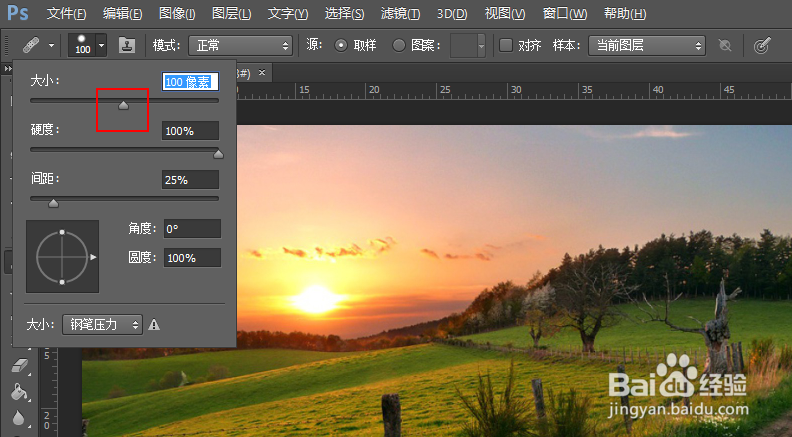Open the 样本 dropdown showing 当前图层
792x437 pixels.
pos(647,46)
